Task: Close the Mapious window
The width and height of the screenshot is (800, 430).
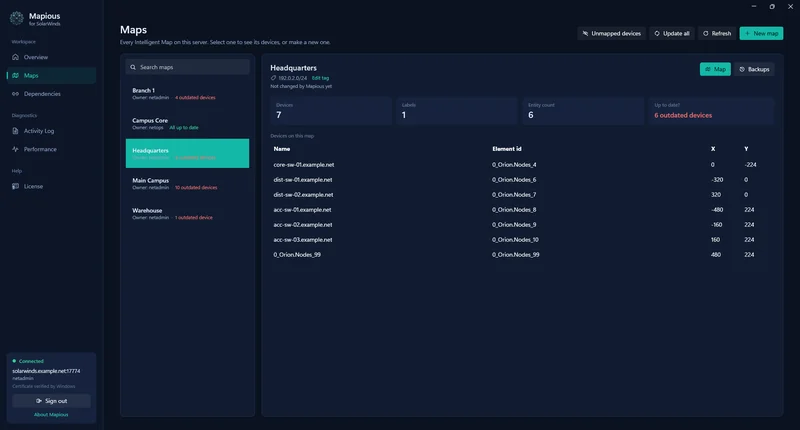Action: pyautogui.click(x=790, y=7)
